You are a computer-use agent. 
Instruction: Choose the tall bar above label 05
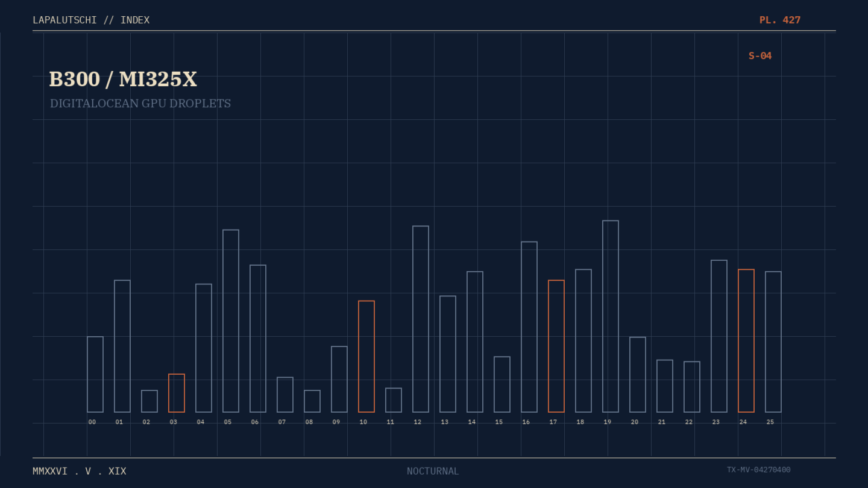coord(231,321)
